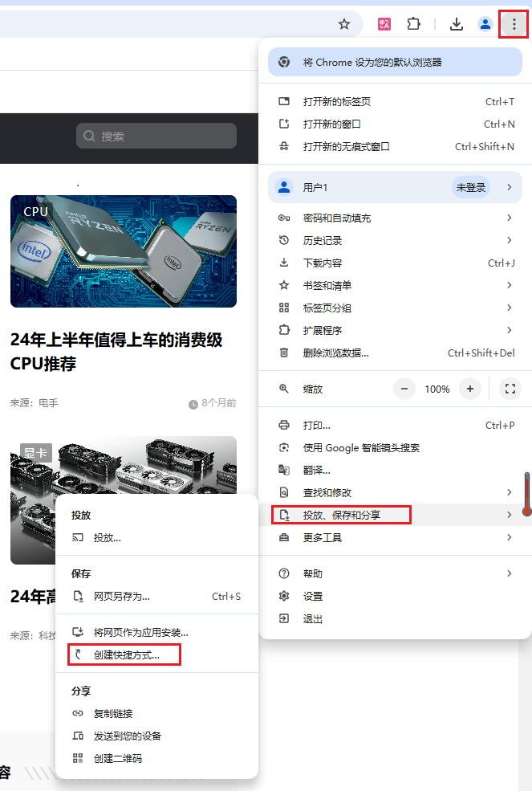Choose 网页另存为... in the submenu
This screenshot has height=791, width=532.
pos(156,597)
